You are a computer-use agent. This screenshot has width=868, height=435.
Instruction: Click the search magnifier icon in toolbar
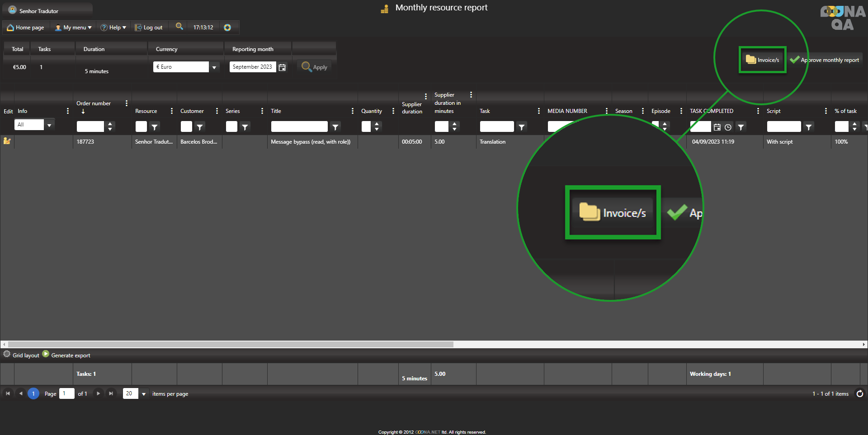tap(179, 27)
